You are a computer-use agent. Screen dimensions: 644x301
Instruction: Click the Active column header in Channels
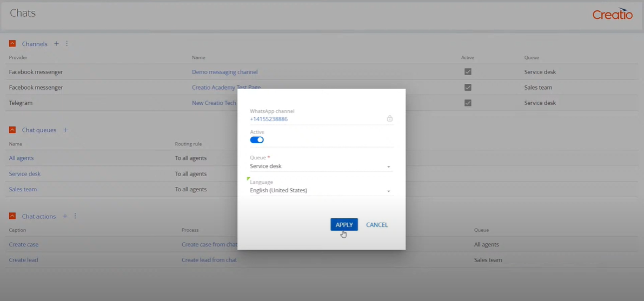coord(467,57)
